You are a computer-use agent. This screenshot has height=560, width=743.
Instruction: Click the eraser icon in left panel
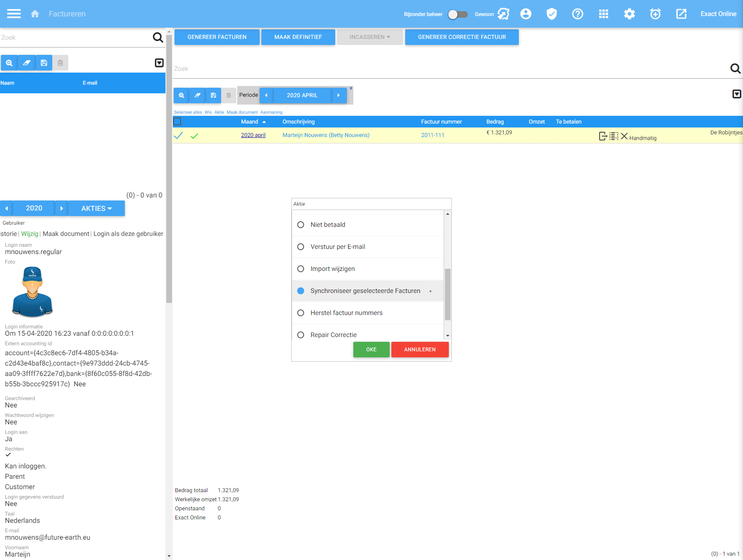[x=26, y=63]
